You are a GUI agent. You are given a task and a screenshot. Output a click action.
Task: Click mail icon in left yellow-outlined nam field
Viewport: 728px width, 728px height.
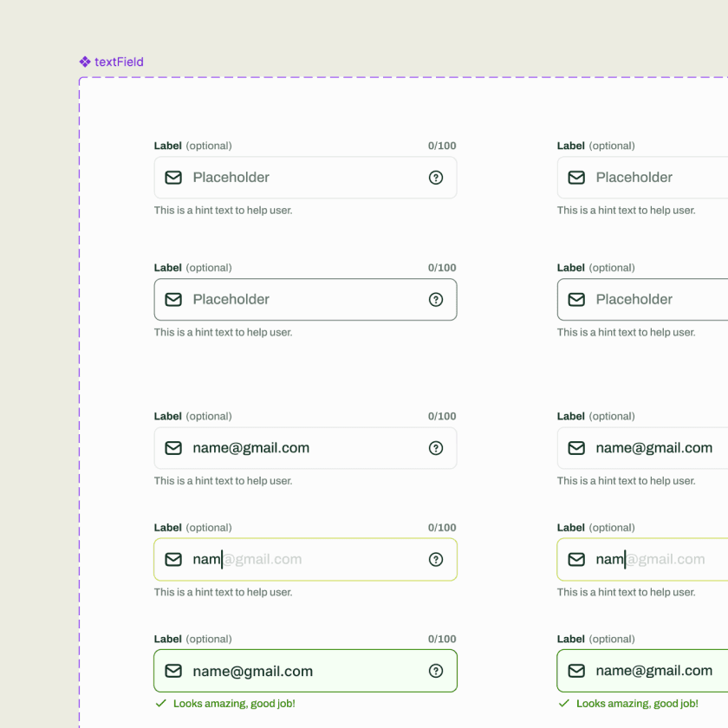tap(173, 560)
